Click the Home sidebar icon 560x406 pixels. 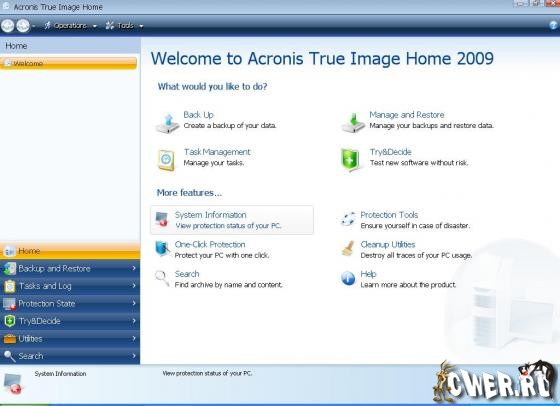10,251
